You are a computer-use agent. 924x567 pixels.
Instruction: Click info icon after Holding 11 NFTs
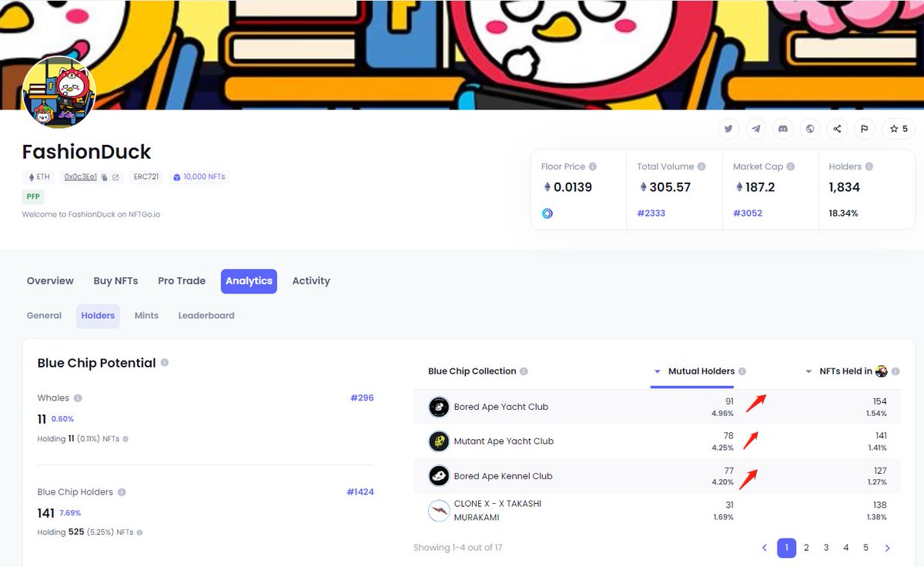click(126, 439)
